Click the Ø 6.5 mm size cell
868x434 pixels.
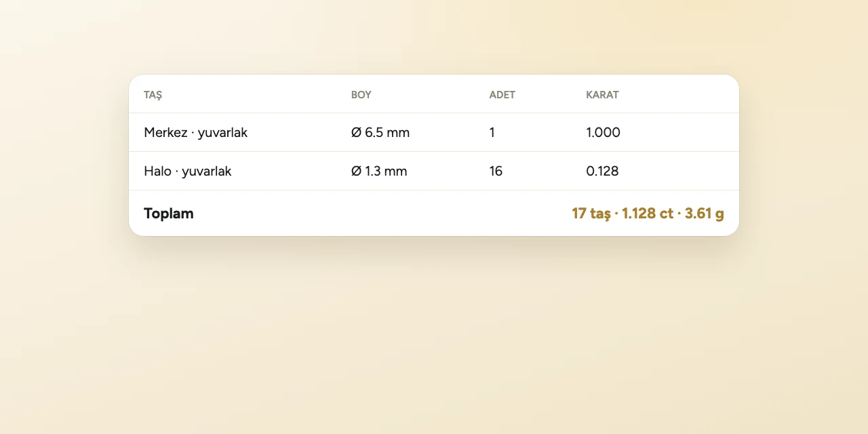tap(380, 133)
